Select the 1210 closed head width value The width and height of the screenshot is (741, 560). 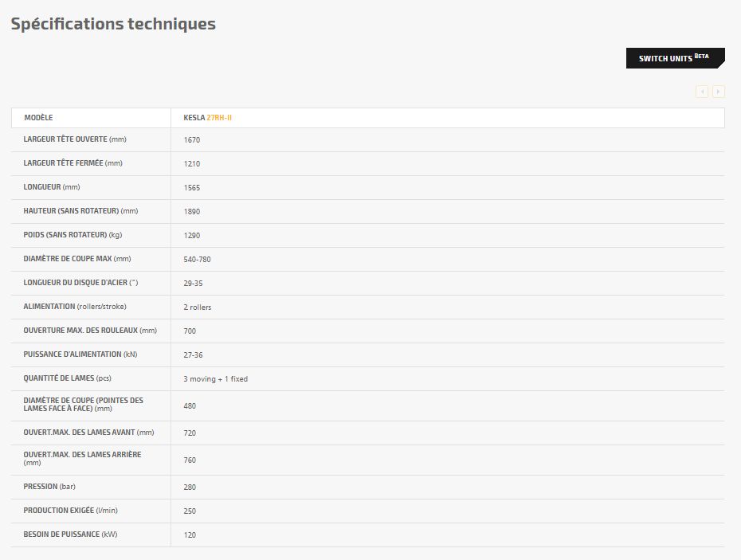click(x=191, y=164)
